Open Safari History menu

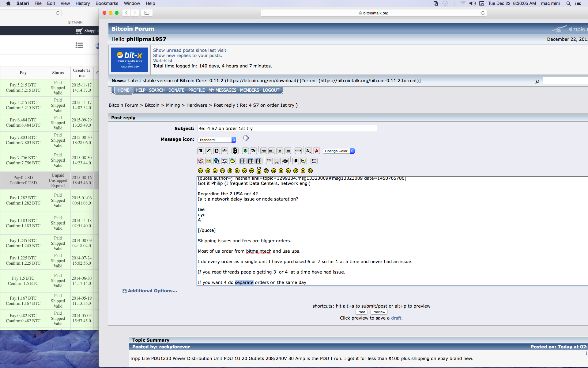(x=83, y=3)
